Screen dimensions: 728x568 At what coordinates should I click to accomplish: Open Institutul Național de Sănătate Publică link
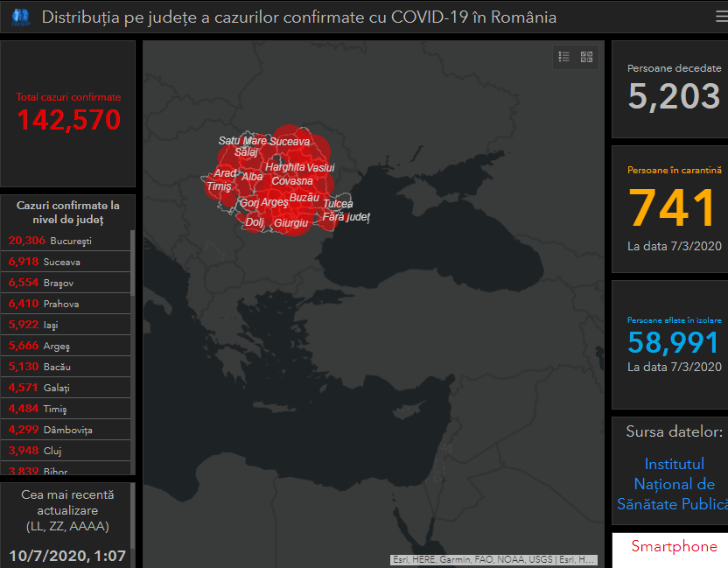tap(674, 484)
